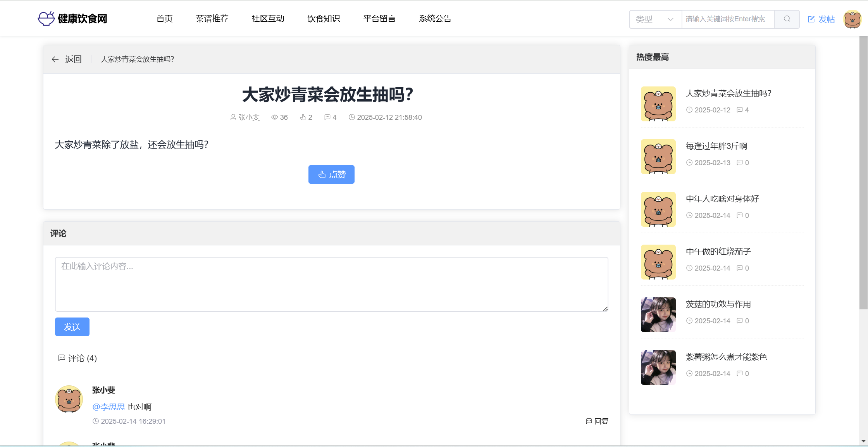The width and height of the screenshot is (868, 447).
Task: Click the thumbs-up count icon under title
Action: 303,117
